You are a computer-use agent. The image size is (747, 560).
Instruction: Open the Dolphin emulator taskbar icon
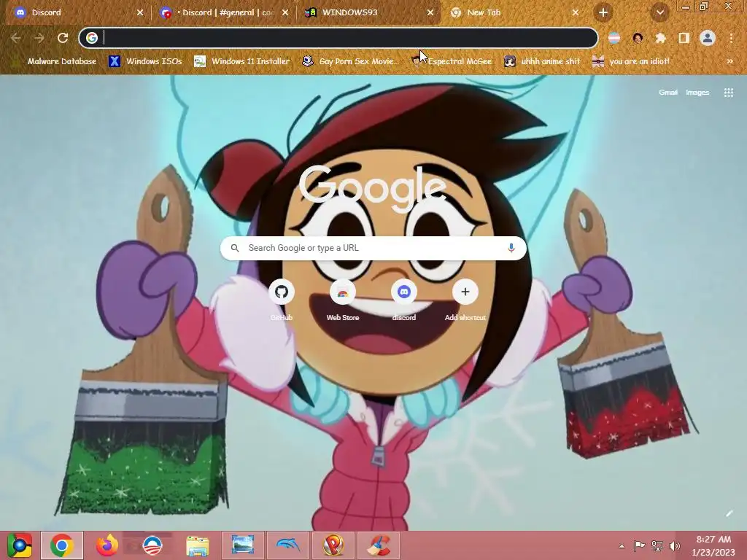tap(287, 545)
